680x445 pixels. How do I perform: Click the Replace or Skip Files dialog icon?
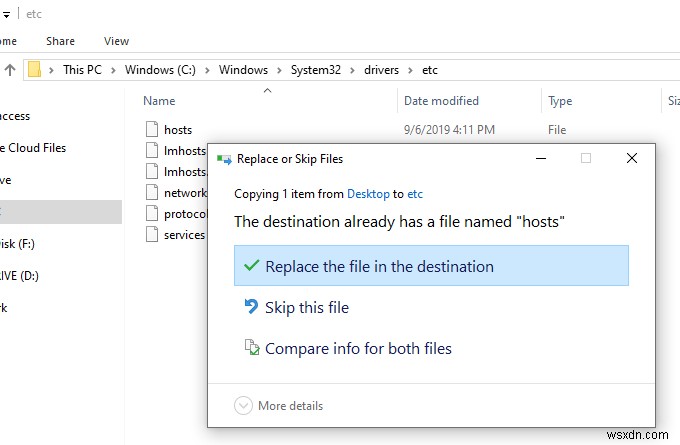tap(224, 159)
